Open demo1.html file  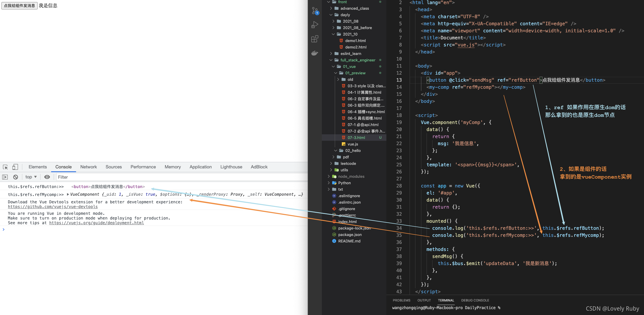pyautogui.click(x=355, y=41)
